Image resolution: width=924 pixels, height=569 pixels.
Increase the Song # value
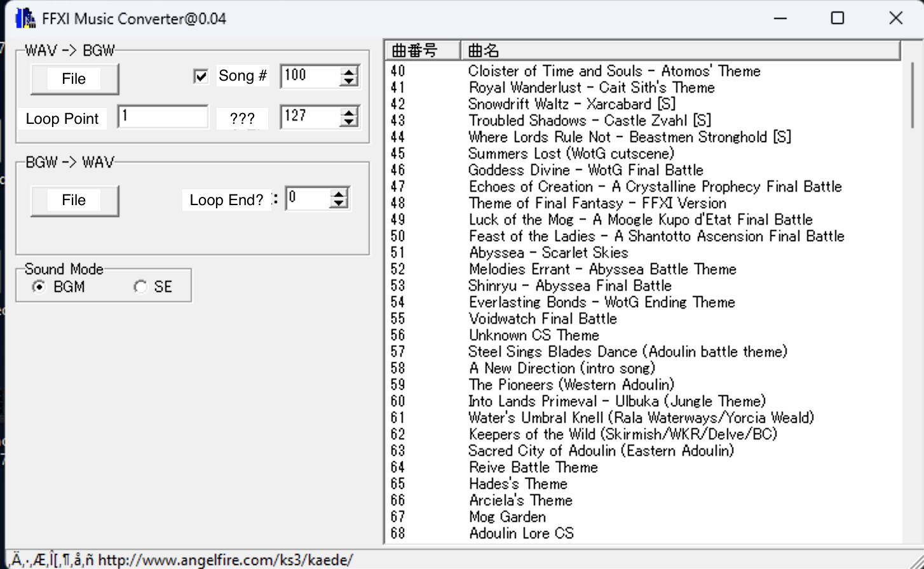(348, 72)
